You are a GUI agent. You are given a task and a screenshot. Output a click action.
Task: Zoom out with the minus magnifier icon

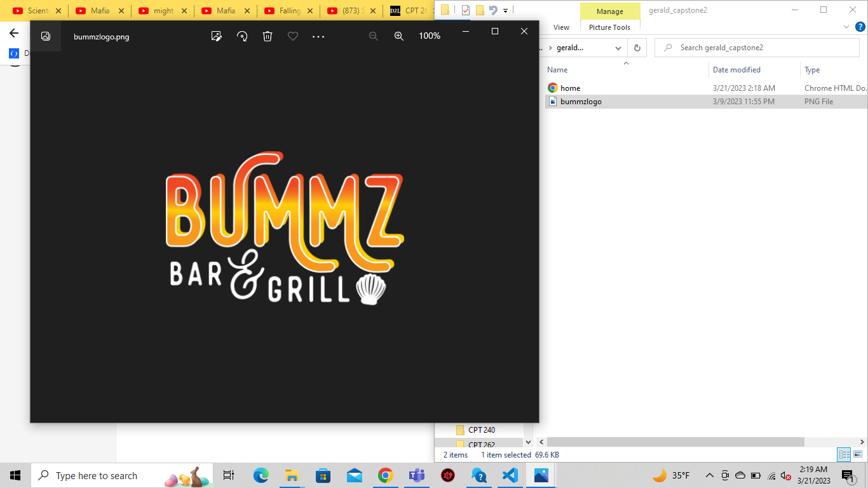pos(374,36)
